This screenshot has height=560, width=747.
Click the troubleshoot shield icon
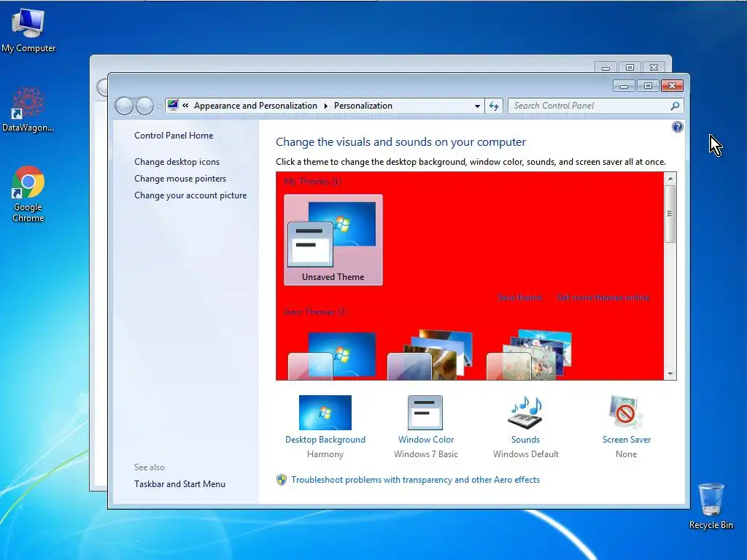click(282, 480)
